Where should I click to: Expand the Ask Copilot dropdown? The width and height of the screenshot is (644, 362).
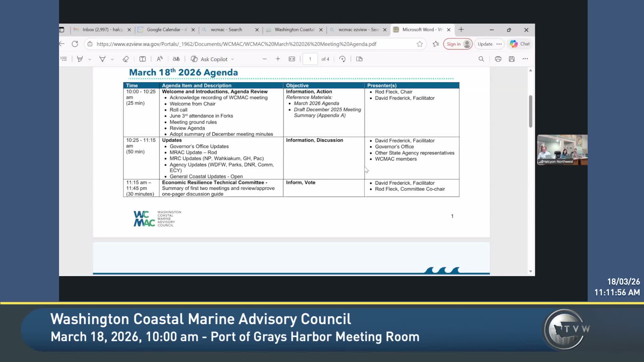pyautogui.click(x=232, y=59)
